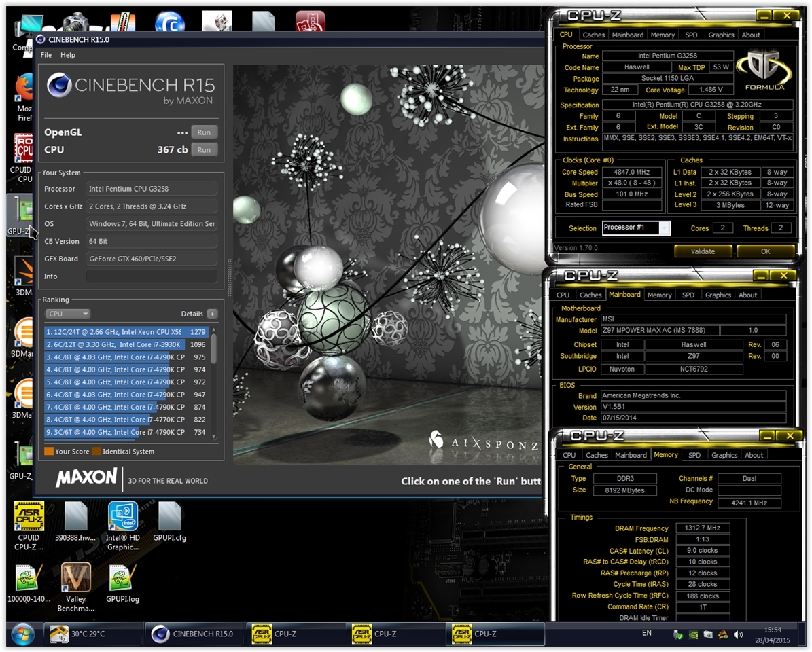This screenshot has height=652, width=812.
Task: Open the 100000-140 desktop file
Action: pos(29,583)
